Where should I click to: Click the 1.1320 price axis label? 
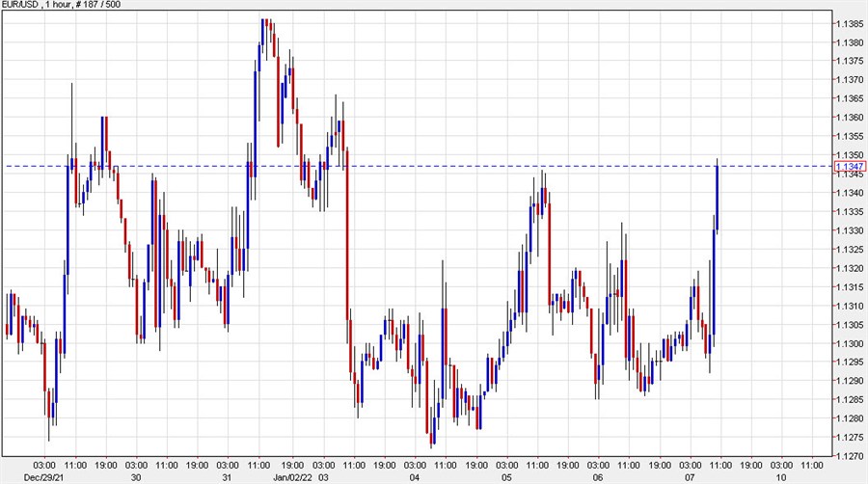tap(850, 268)
